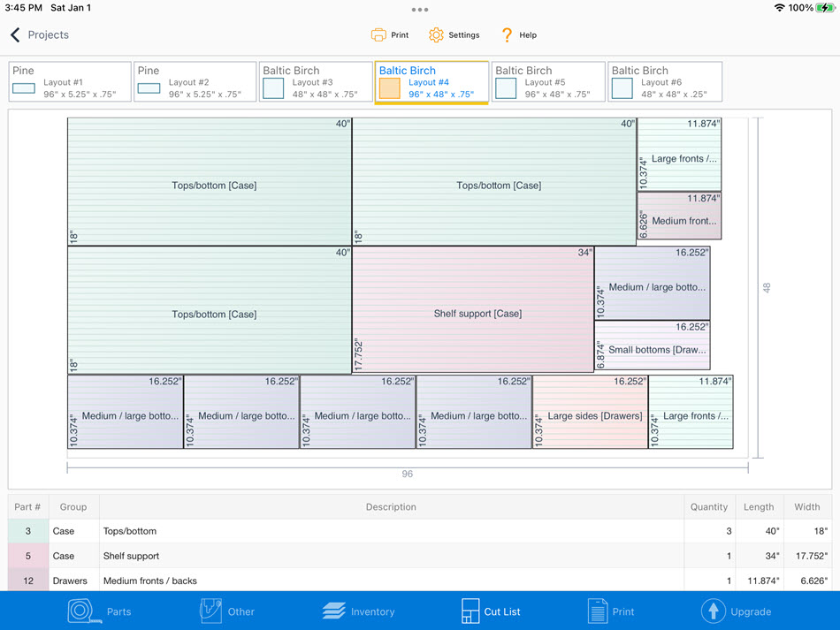
Task: Open the Baltic Birch Layout #6 tab
Action: tap(665, 81)
